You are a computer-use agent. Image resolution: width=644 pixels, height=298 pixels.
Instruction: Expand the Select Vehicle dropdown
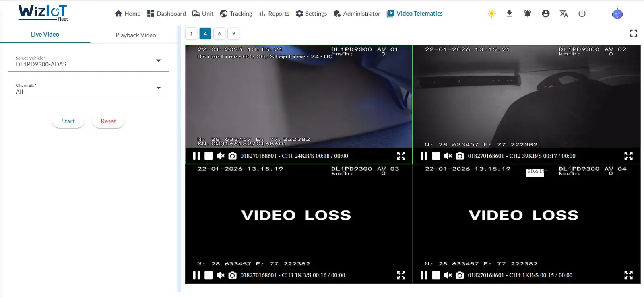tap(158, 61)
